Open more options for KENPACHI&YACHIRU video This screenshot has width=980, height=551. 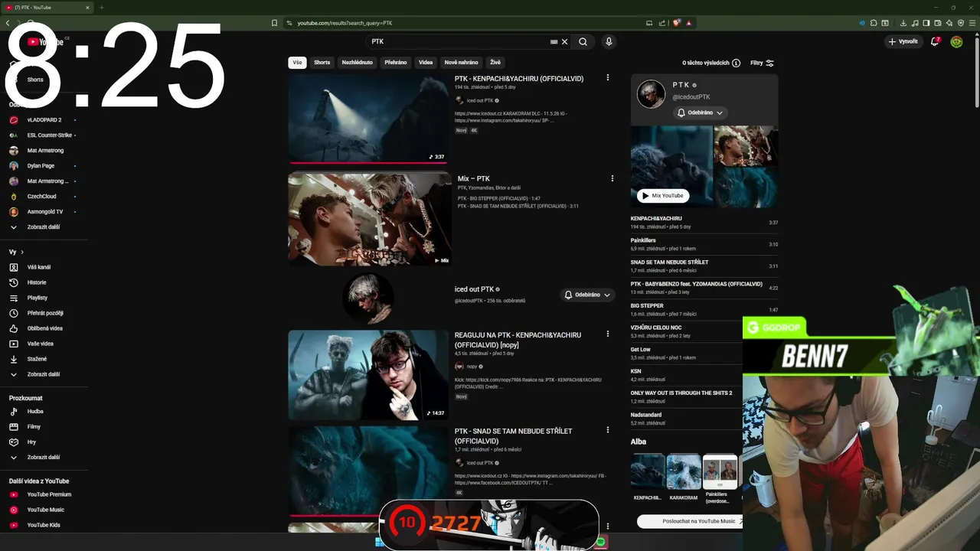(608, 78)
